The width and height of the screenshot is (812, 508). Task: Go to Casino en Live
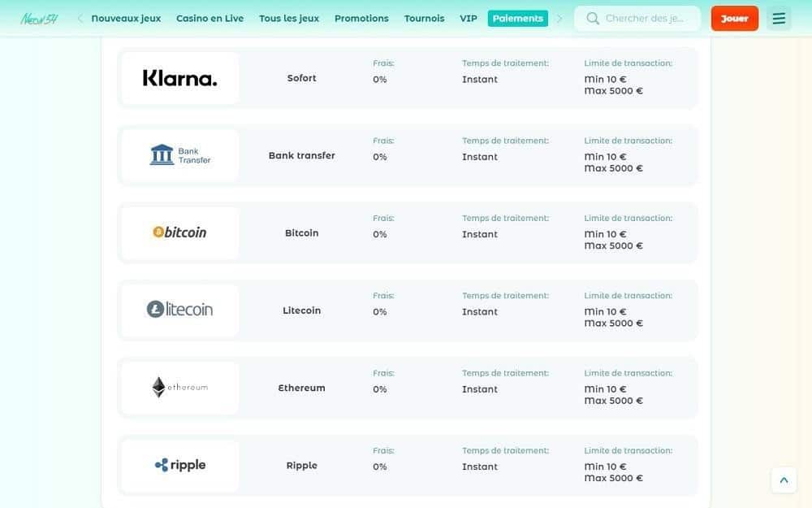[x=209, y=19]
